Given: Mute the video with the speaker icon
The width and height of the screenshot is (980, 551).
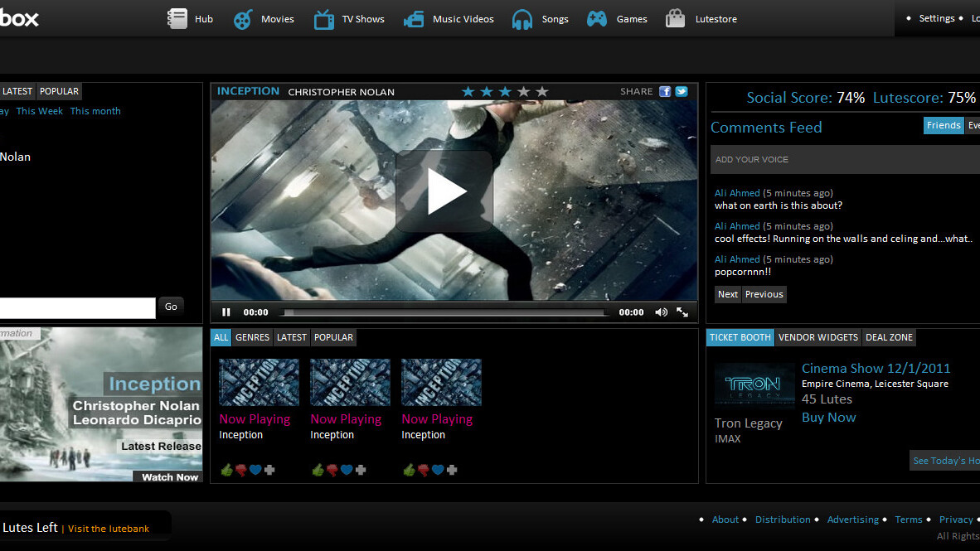Looking at the screenshot, I should 661,312.
